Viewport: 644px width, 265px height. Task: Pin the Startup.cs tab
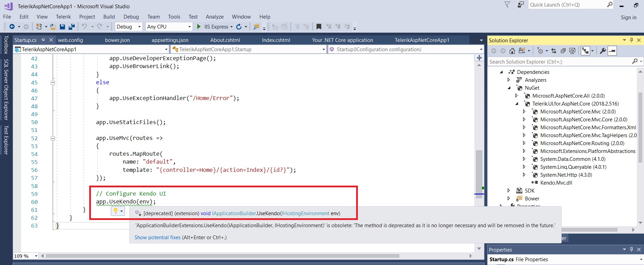43,40
